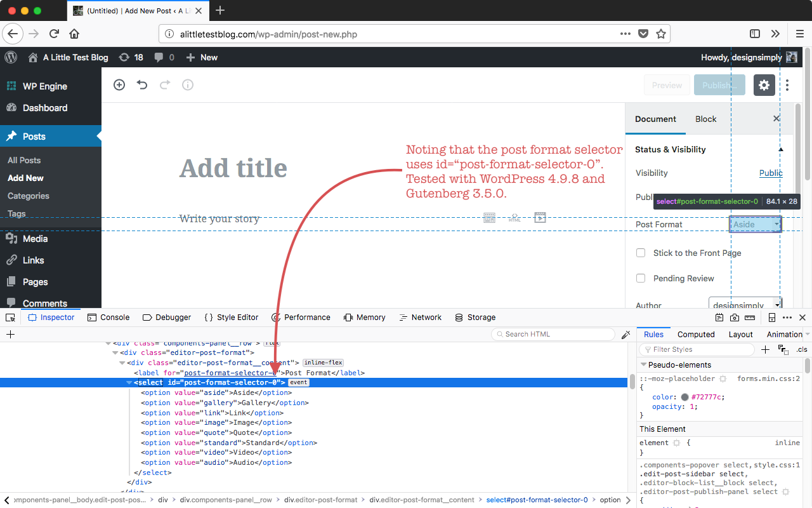Click the create new node plus icon

click(x=10, y=335)
